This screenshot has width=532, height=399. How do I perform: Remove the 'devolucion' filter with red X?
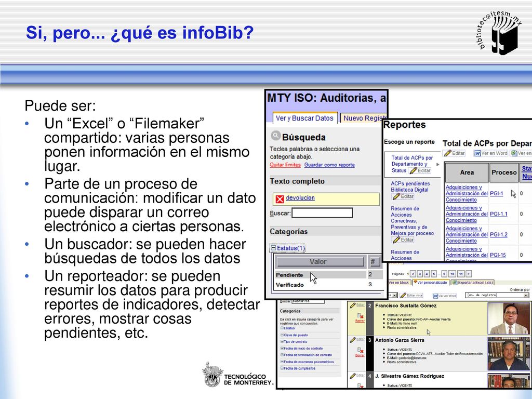(x=280, y=199)
